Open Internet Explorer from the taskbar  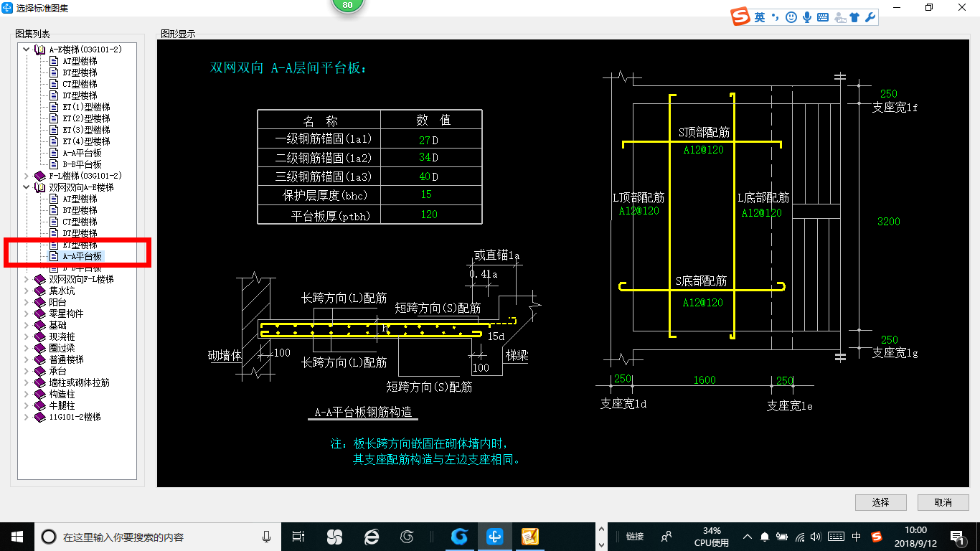pos(371,537)
